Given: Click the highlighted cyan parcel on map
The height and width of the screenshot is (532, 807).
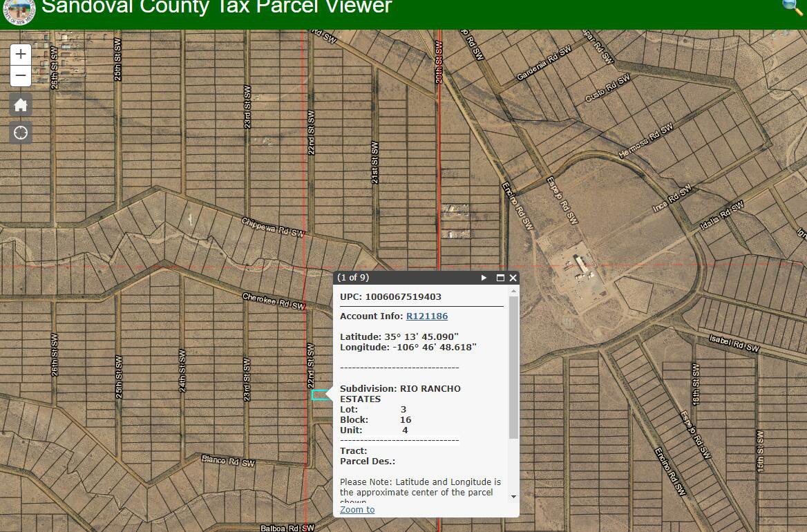Looking at the screenshot, I should (x=320, y=395).
